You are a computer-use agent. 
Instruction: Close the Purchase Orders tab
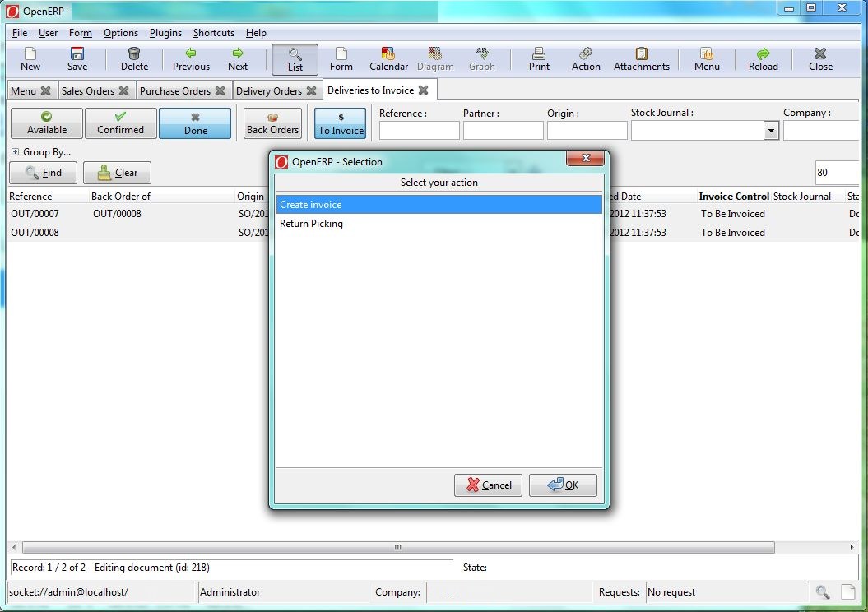pos(220,90)
